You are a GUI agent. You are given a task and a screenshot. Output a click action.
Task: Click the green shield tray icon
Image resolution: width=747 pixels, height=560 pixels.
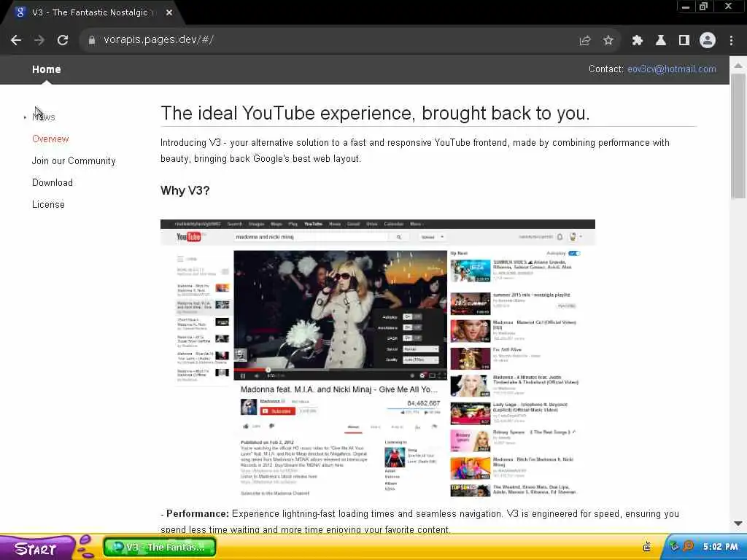(x=675, y=546)
